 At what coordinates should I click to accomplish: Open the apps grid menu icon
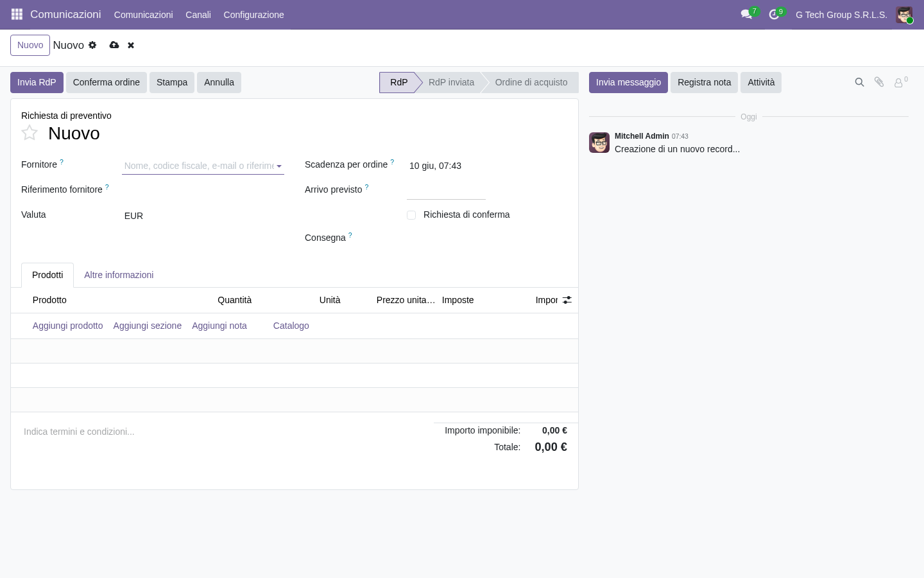coord(17,14)
